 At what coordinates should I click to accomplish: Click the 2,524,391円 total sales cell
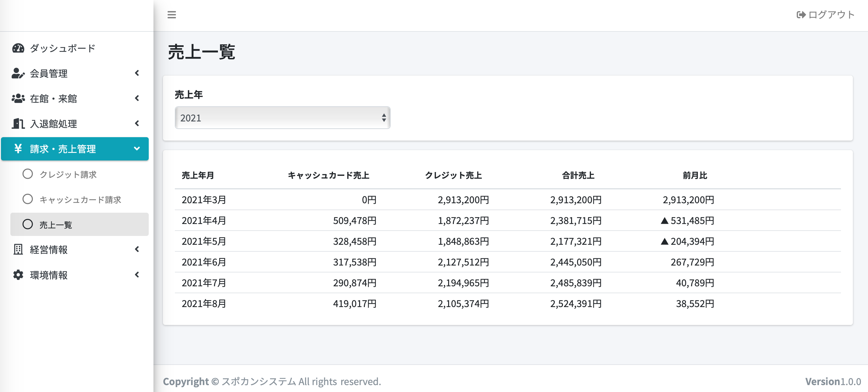(x=576, y=304)
